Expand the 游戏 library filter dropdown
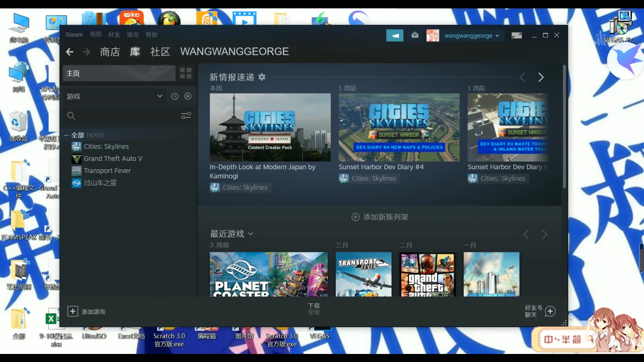 pos(114,96)
